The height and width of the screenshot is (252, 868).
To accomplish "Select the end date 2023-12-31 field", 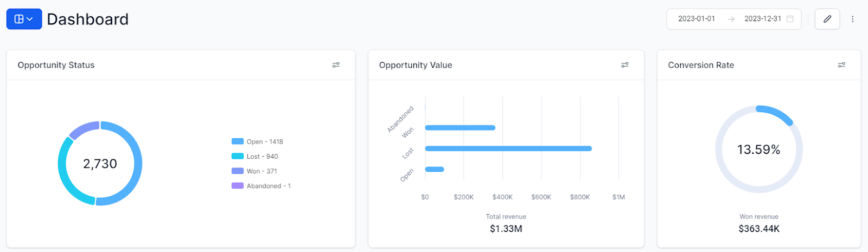I will 763,18.
